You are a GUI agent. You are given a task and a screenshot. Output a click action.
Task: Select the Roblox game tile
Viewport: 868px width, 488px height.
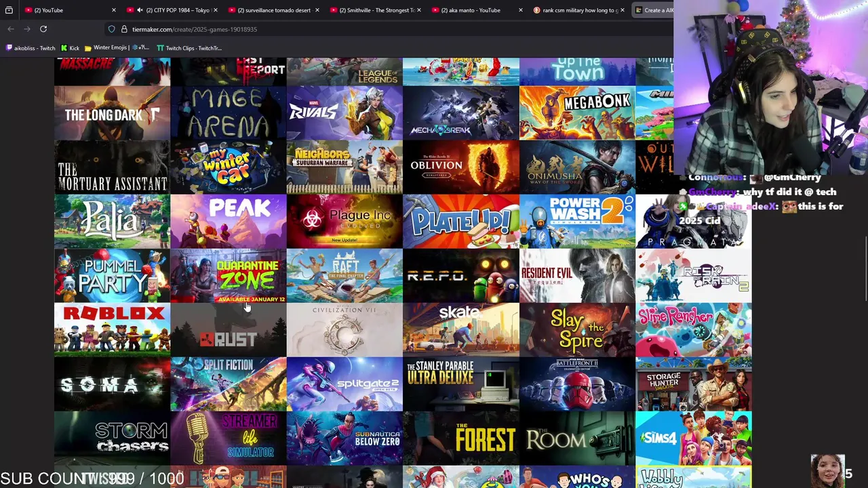pos(112,330)
